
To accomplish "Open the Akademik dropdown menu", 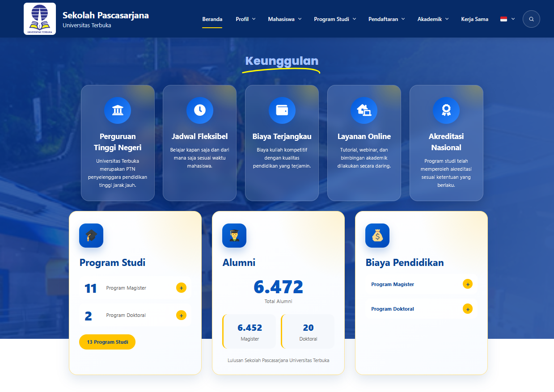I will click(433, 19).
